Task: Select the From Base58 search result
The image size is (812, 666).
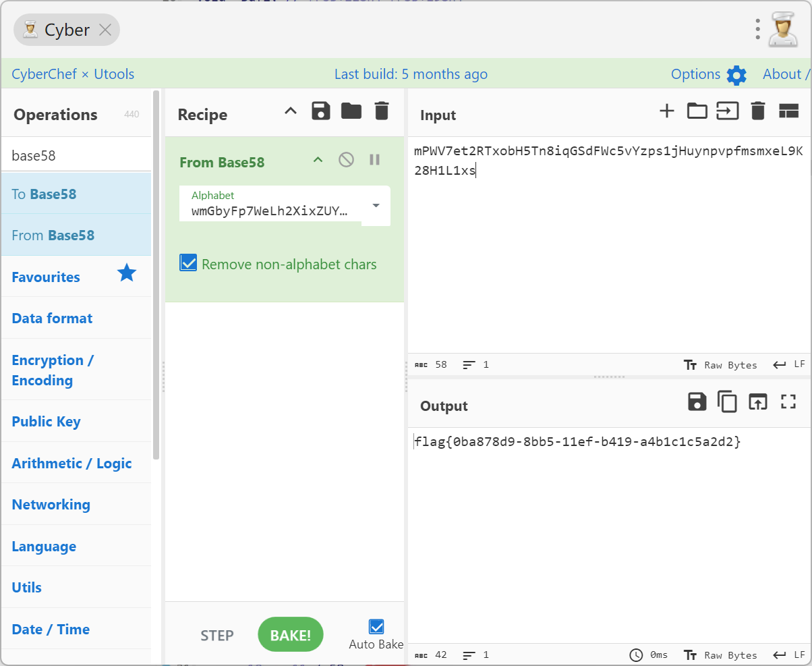Action: click(x=76, y=235)
